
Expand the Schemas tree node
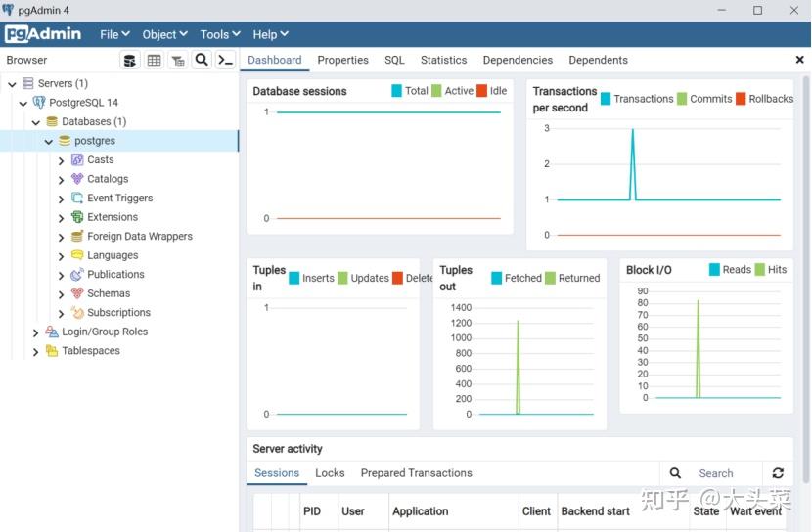point(62,293)
